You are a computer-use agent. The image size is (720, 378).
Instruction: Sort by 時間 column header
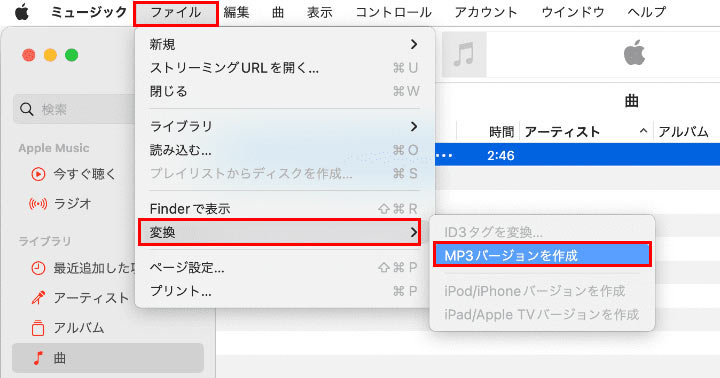click(x=501, y=132)
